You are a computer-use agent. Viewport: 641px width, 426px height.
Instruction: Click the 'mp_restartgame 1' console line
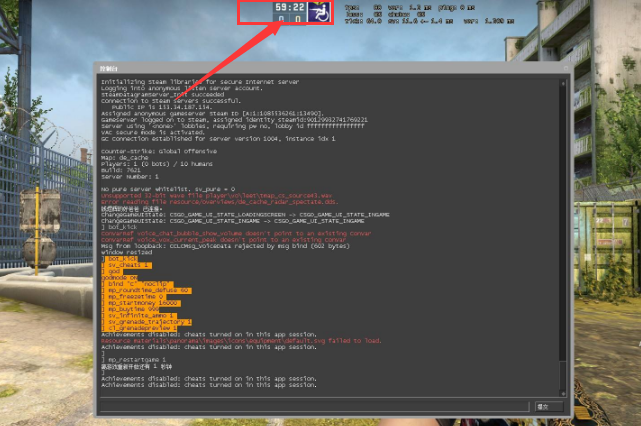[x=134, y=360]
